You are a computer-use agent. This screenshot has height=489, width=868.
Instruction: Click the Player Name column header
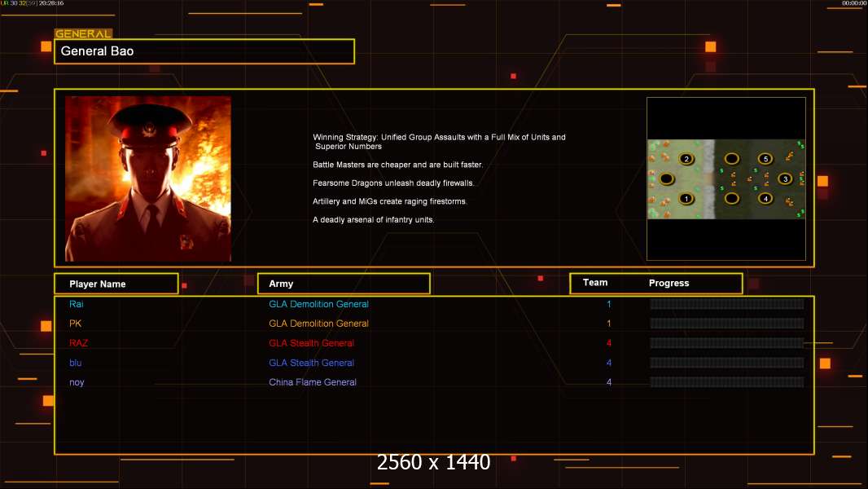(116, 284)
